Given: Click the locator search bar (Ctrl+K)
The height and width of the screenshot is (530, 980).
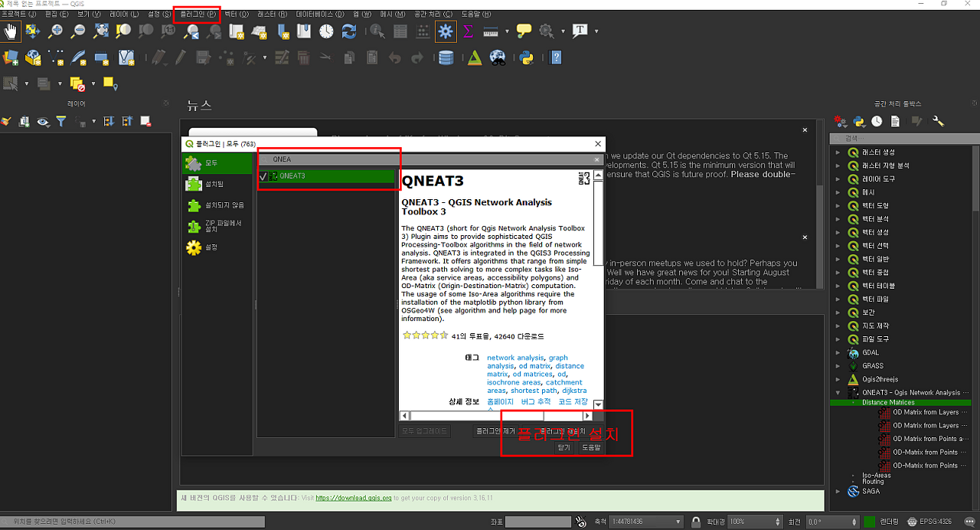Looking at the screenshot, I should [x=133, y=522].
